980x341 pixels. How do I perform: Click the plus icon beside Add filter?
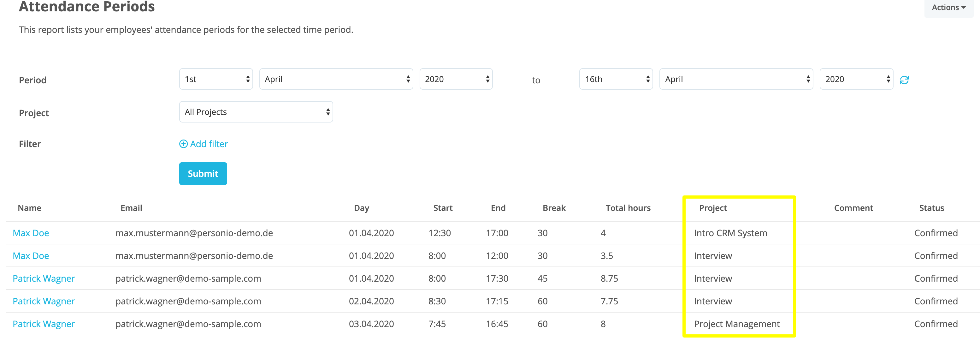(183, 144)
